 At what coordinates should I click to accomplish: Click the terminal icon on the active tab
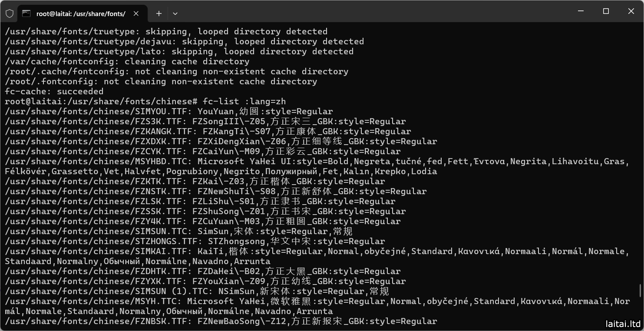coord(26,13)
